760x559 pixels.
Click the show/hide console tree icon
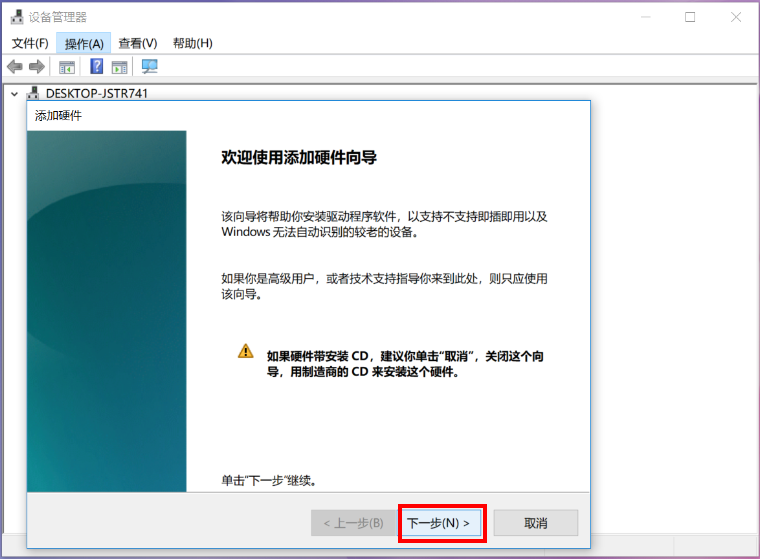pos(67,67)
